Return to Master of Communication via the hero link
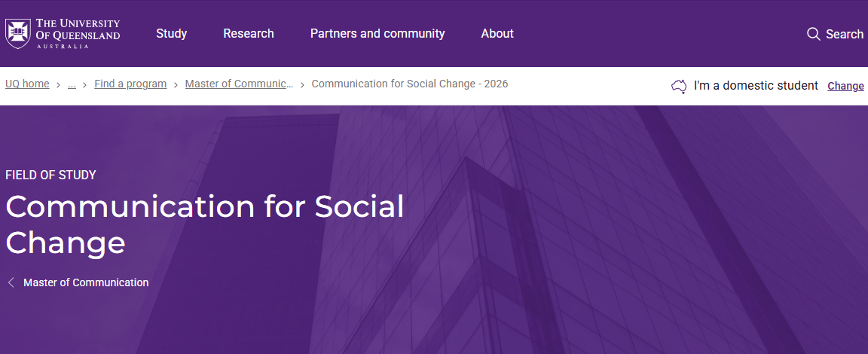 86,282
